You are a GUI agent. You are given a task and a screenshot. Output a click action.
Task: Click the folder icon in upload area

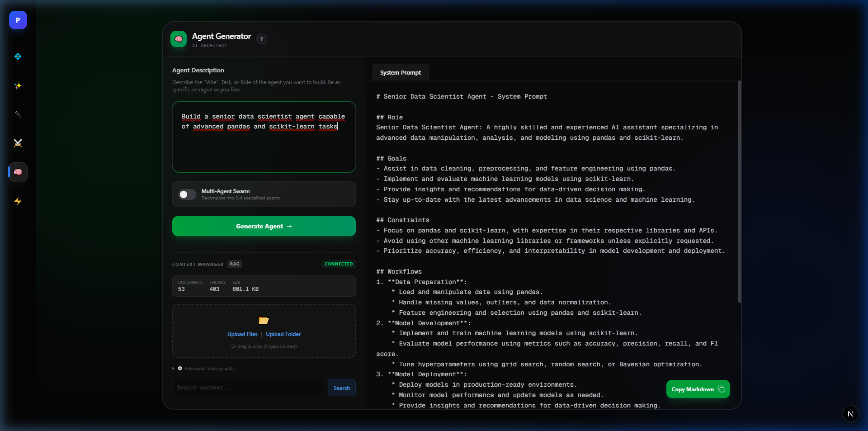tap(264, 320)
